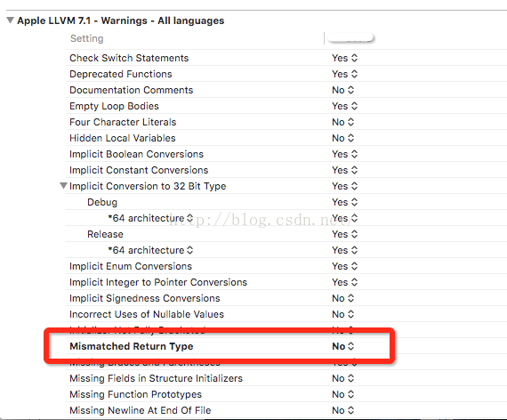
Task: Open Missing Fields in Structure Initializers value
Action: [343, 378]
